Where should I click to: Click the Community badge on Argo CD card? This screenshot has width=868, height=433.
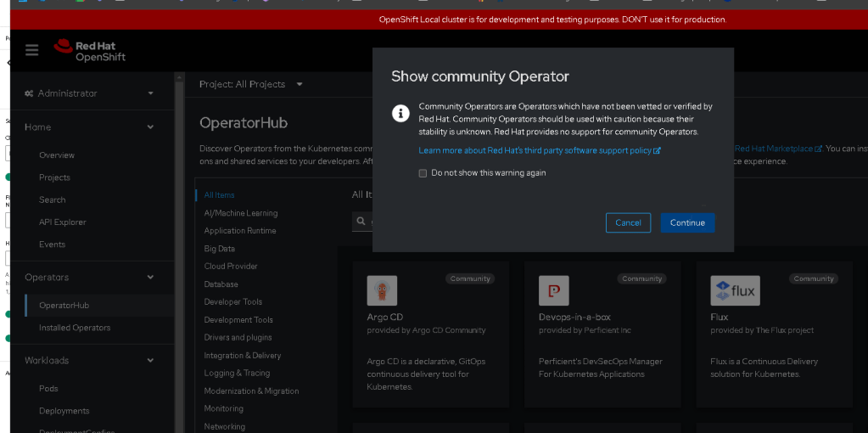click(x=470, y=278)
